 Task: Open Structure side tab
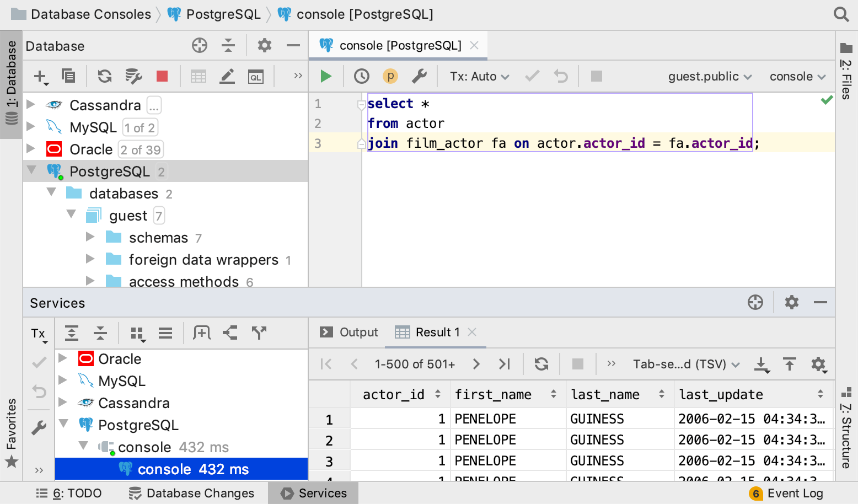tap(846, 428)
